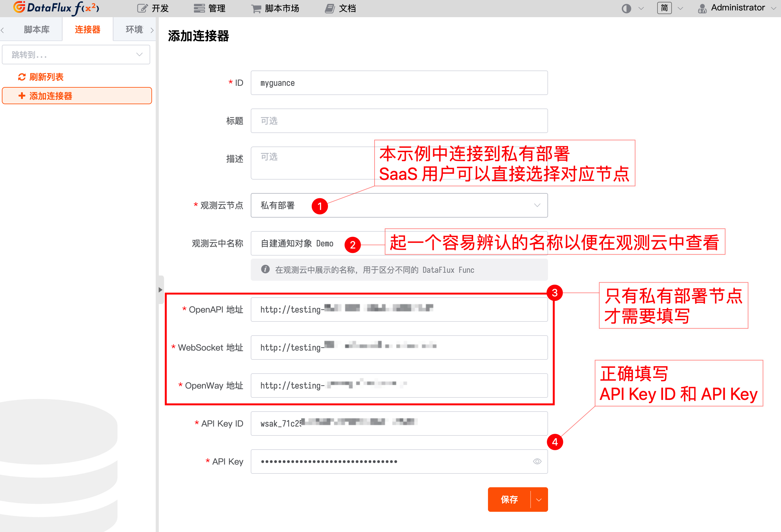Click the API Key password field
Screen dimensions: 781x532
[399, 462]
